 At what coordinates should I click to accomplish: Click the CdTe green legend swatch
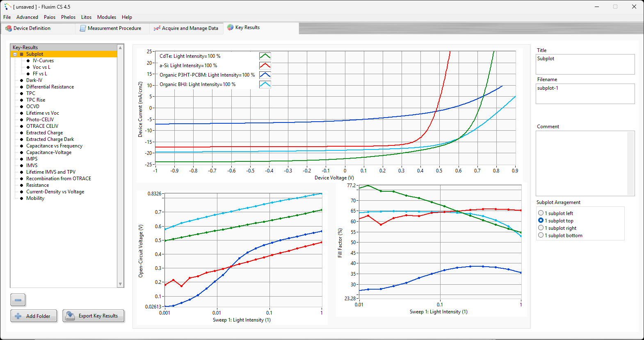click(x=265, y=56)
